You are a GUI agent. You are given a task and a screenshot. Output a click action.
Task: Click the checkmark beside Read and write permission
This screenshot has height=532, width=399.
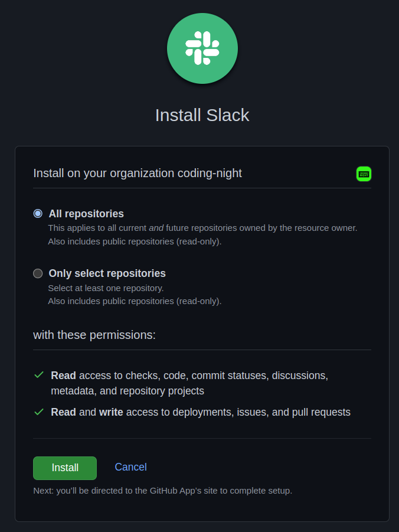point(39,412)
